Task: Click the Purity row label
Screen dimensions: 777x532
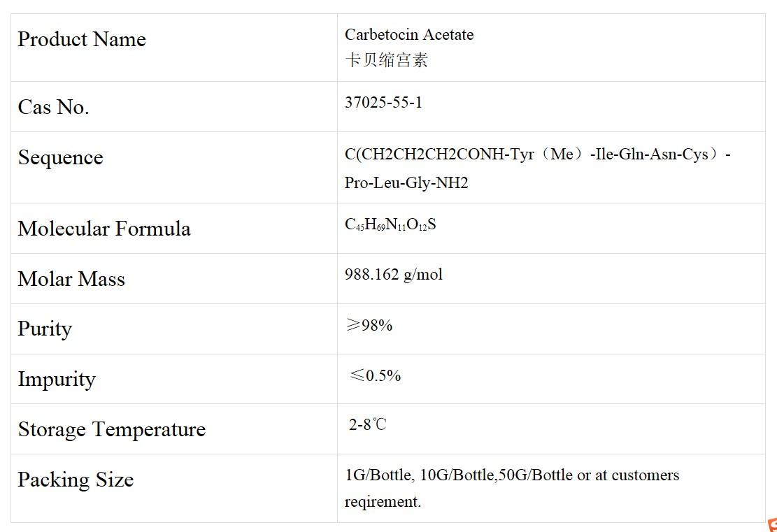Action: tap(45, 329)
